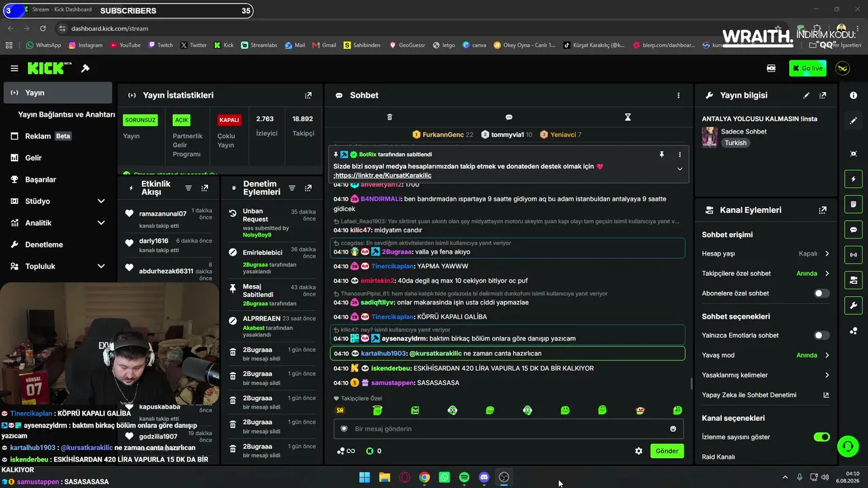Click the Turkish language tag
This screenshot has height=488, width=868.
pos(735,143)
